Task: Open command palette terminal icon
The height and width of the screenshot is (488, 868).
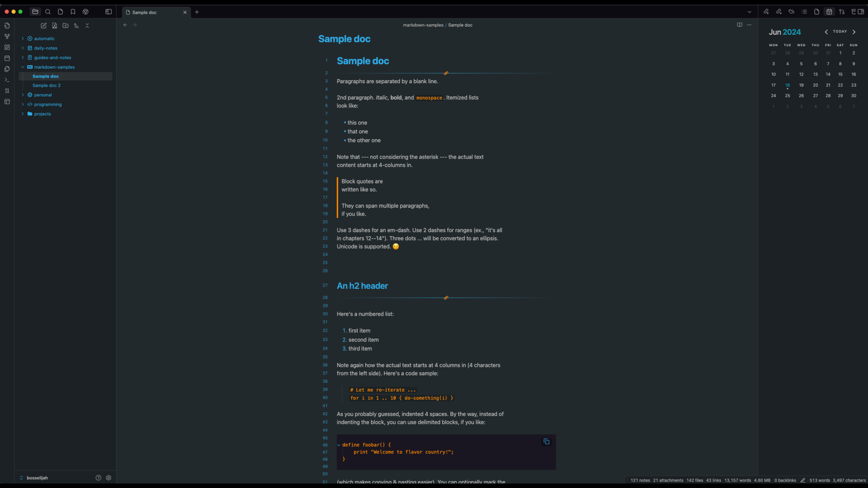Action: 7,80
